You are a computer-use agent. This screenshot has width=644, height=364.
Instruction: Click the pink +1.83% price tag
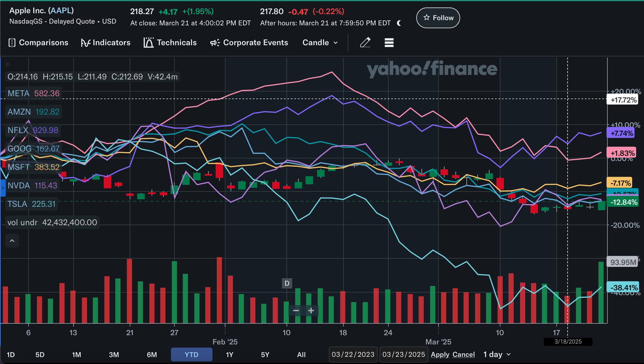622,153
